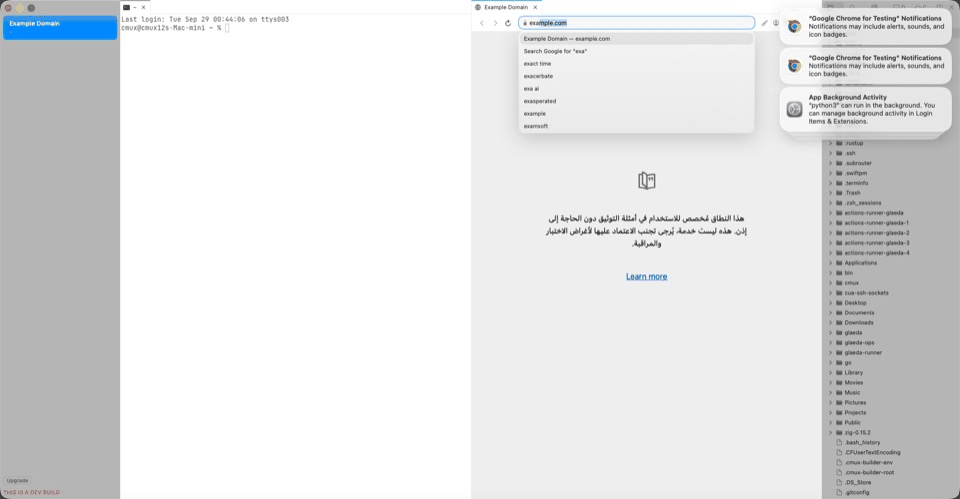Click the lock icon in address bar
Viewport: 960px width, 499px height.
click(525, 23)
